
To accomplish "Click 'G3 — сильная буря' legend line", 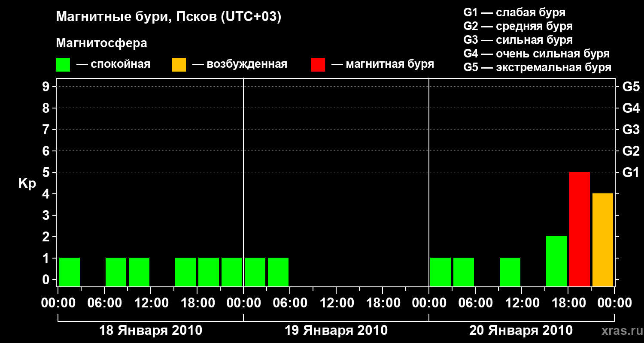I will pos(518,40).
